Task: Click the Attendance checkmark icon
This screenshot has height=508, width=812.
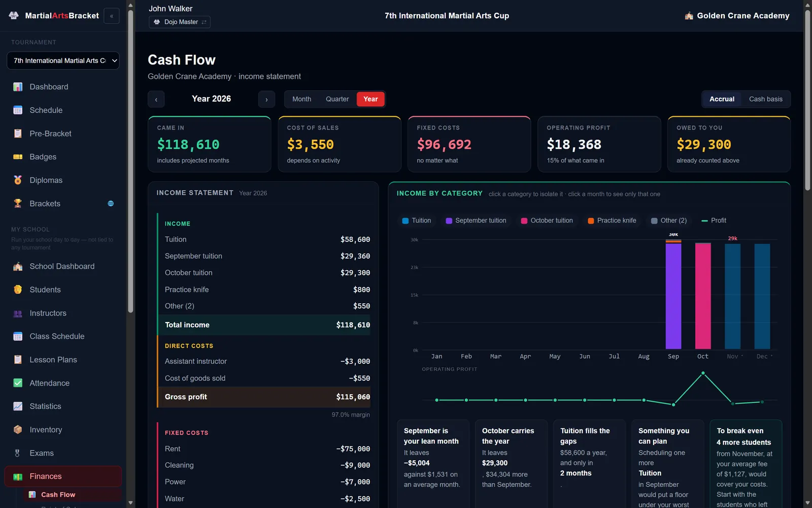Action: (x=18, y=383)
